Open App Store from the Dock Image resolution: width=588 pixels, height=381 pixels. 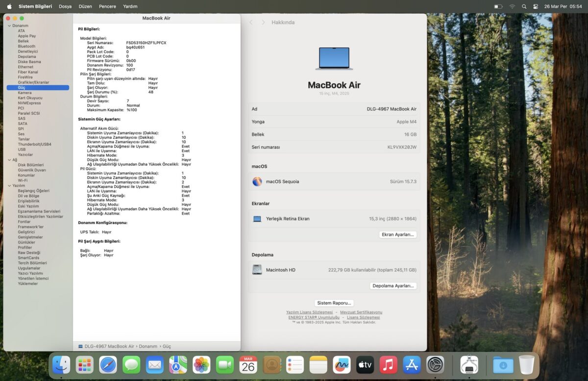412,365
